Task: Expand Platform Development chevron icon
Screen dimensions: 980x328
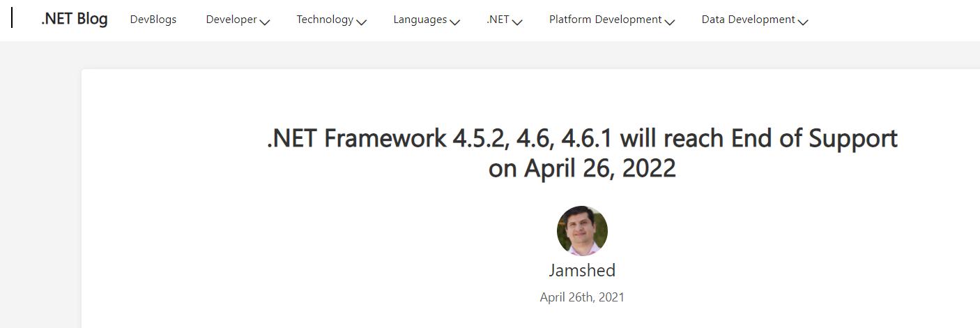Action: click(x=669, y=22)
